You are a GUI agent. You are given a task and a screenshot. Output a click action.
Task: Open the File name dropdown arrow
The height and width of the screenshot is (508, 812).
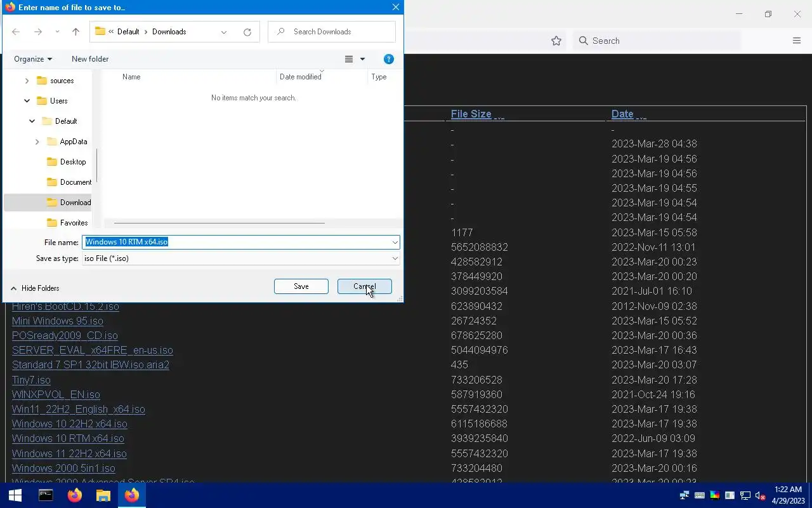(x=395, y=242)
